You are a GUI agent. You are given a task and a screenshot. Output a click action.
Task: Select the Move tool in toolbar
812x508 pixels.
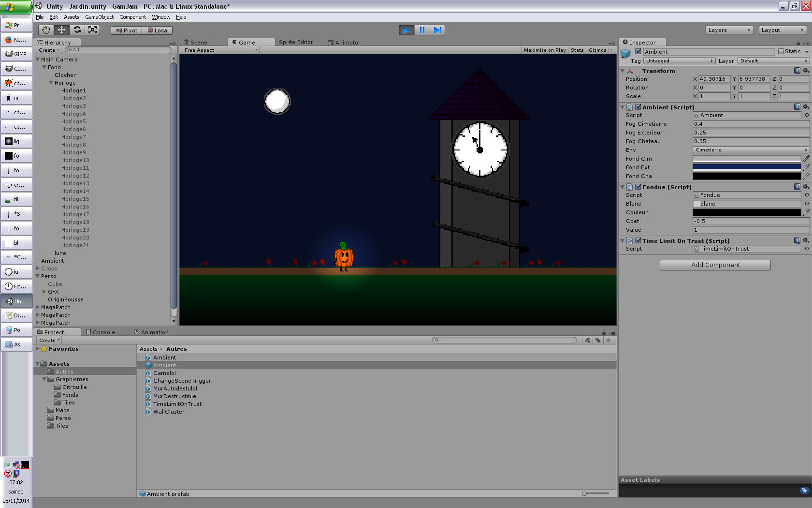point(61,30)
